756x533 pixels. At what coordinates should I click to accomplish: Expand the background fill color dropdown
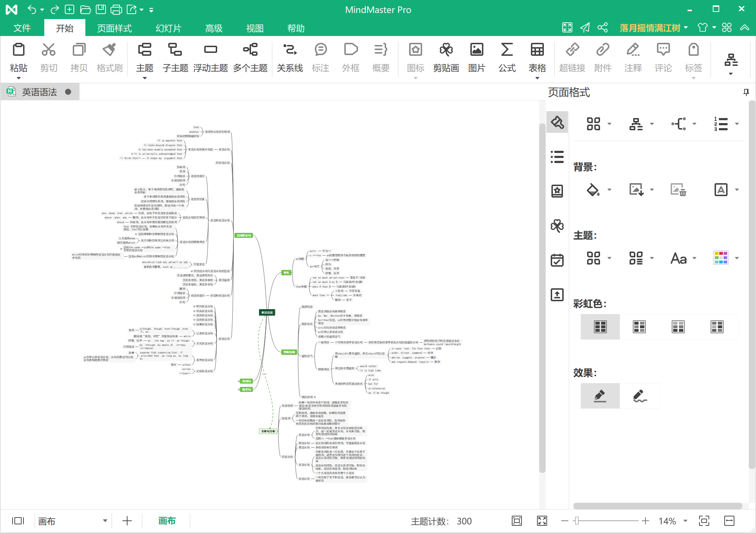609,190
